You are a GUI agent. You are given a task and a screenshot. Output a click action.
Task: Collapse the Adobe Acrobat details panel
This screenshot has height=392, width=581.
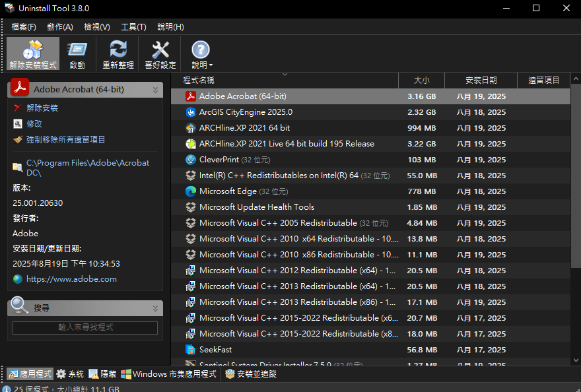click(156, 89)
